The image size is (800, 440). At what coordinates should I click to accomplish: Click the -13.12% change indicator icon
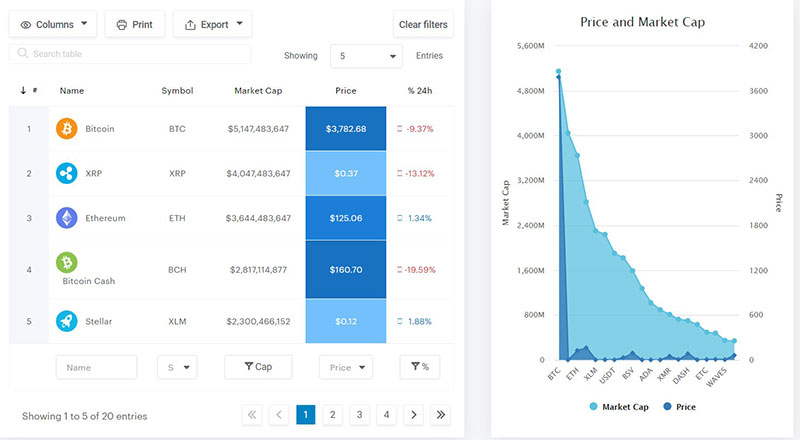[x=399, y=173]
